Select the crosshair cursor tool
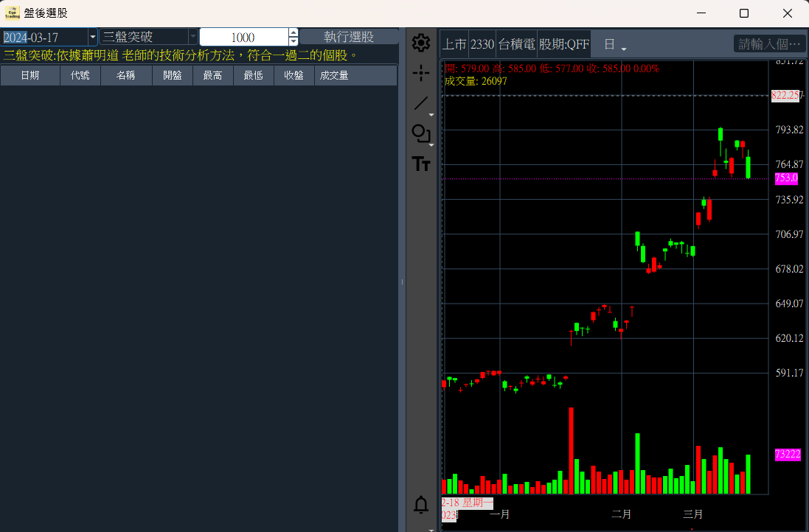Image resolution: width=809 pixels, height=532 pixels. [x=421, y=72]
